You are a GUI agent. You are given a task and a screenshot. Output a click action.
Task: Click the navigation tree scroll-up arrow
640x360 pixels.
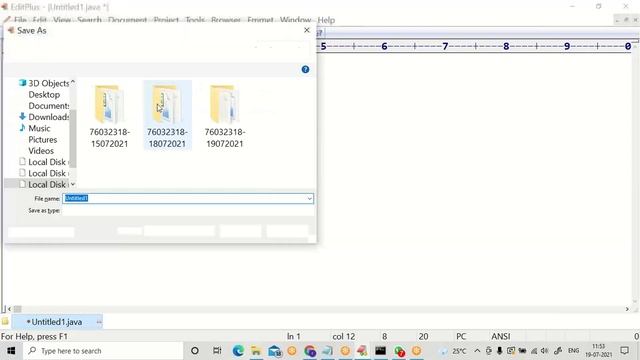[73, 82]
